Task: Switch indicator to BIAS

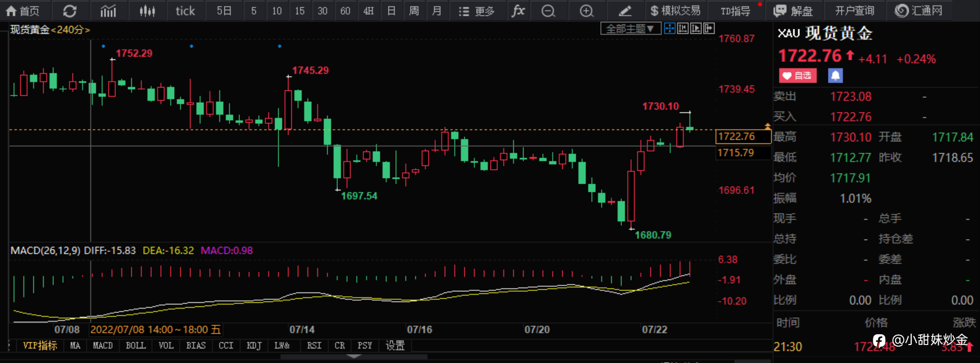Action: tap(196, 346)
